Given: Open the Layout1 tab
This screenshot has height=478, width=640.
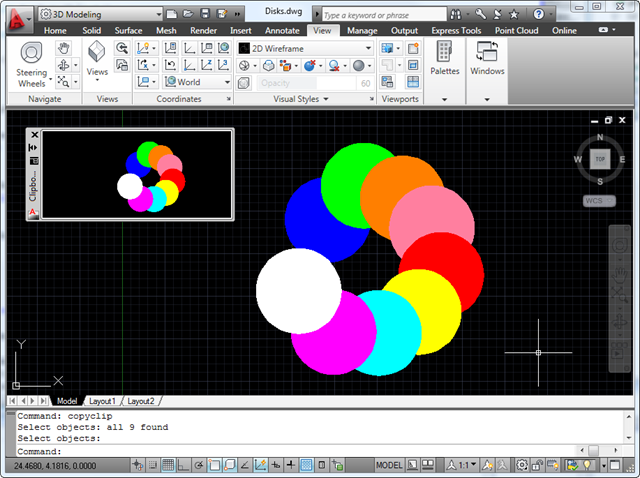Looking at the screenshot, I should [102, 401].
